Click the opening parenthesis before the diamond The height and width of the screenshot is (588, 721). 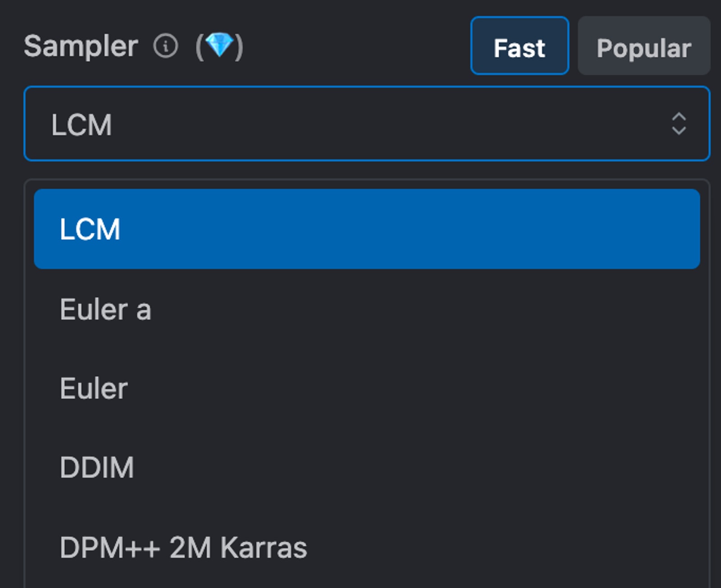click(199, 47)
